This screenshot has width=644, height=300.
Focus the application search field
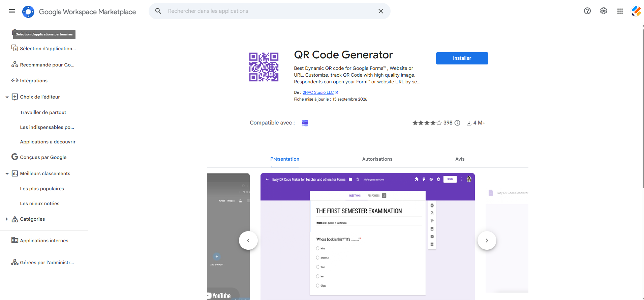point(270,11)
